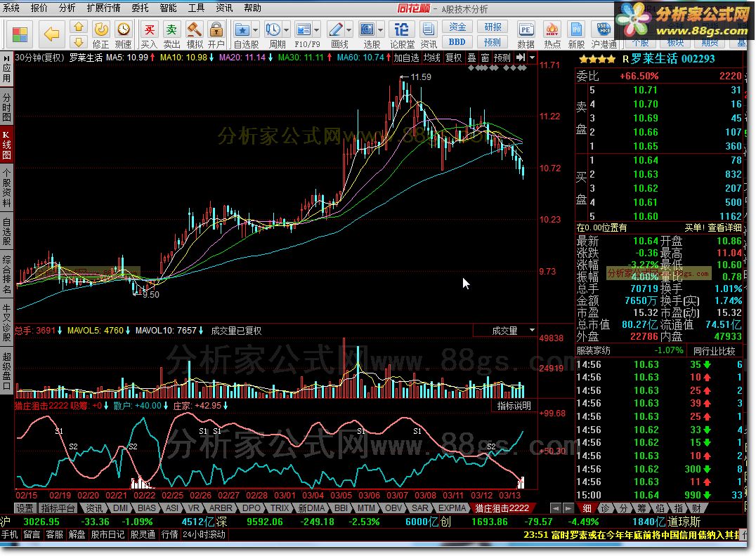Viewport: 756px width, 556px height.
Task: Toggle 窗 window mode
Action: 485,58
